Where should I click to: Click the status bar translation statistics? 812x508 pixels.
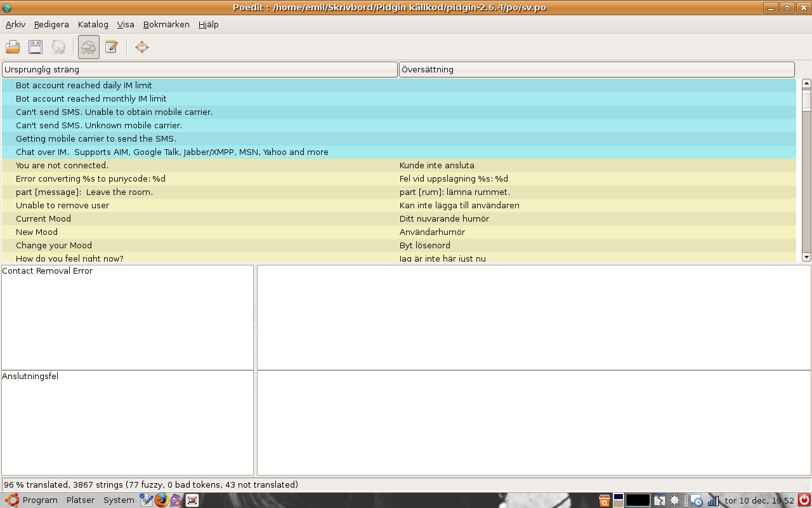point(151,485)
